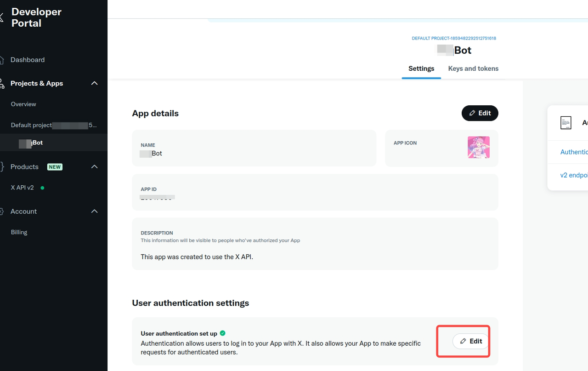Switch to the Settings tab

(x=421, y=68)
